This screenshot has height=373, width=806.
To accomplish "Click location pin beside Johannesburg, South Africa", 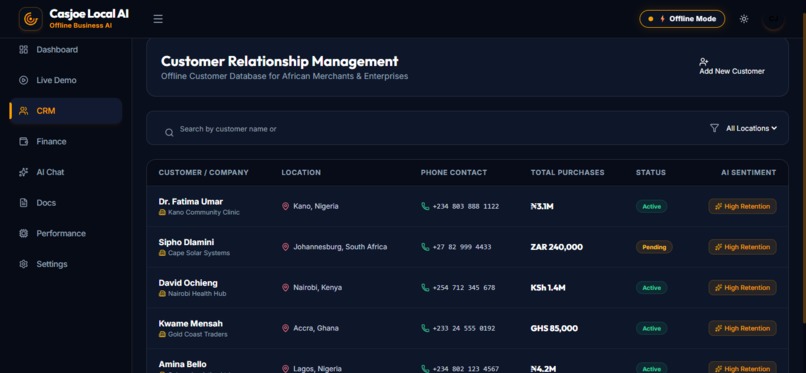I will [x=285, y=247].
